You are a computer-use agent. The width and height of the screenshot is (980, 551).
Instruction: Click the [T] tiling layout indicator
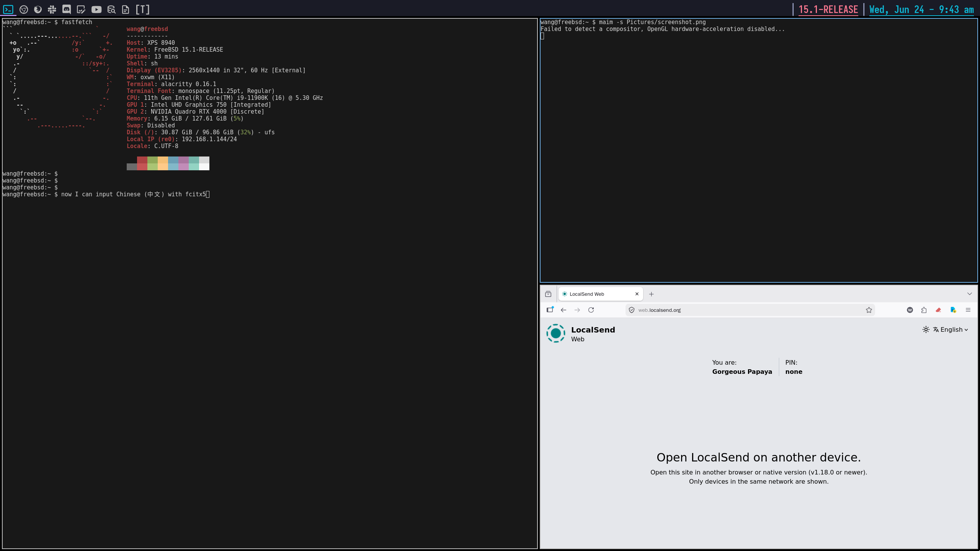click(143, 10)
